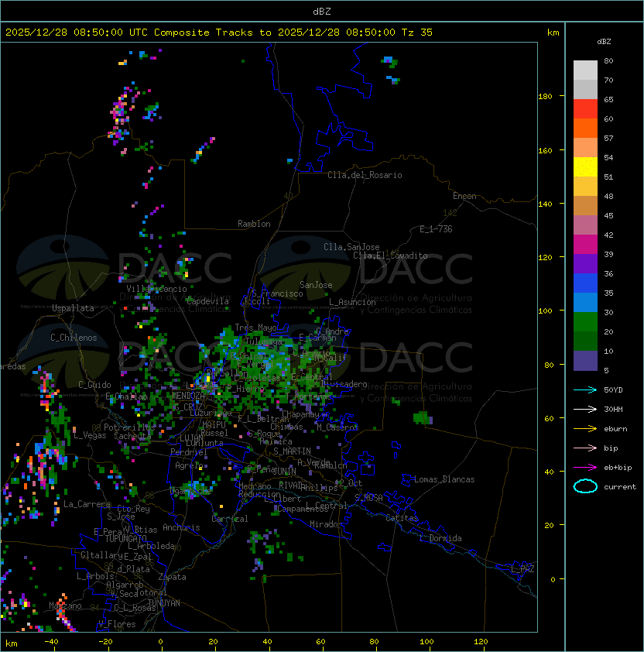This screenshot has width=644, height=652.
Task: Pick the magenta 39–42 dBZ color band
Action: tap(585, 245)
